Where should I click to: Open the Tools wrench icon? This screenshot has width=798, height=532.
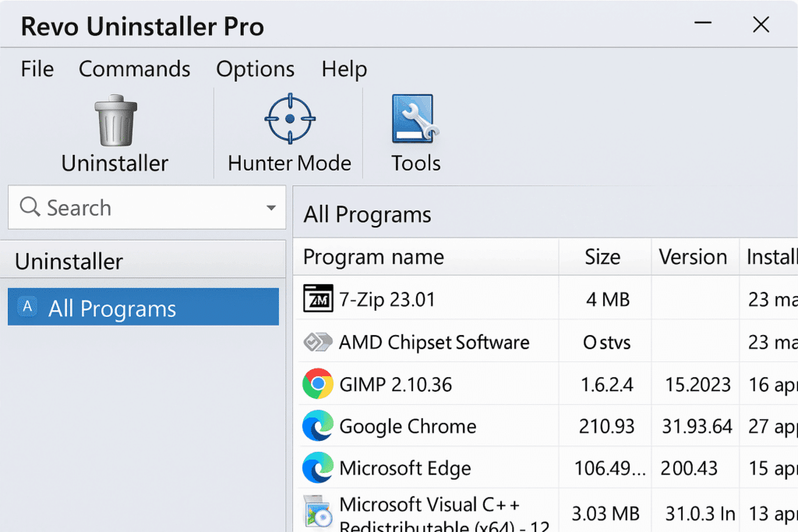[x=415, y=119]
